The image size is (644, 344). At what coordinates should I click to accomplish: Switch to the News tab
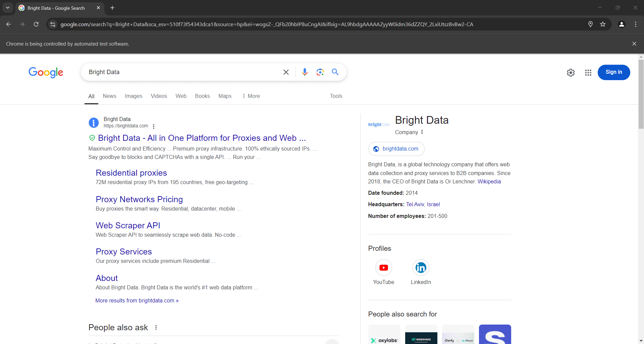click(109, 96)
